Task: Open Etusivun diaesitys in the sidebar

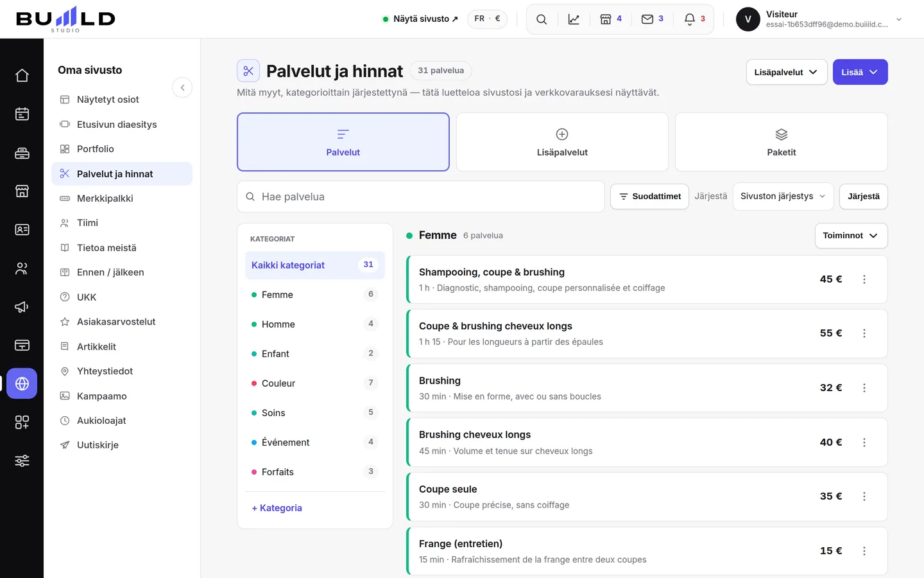Action: (x=122, y=125)
